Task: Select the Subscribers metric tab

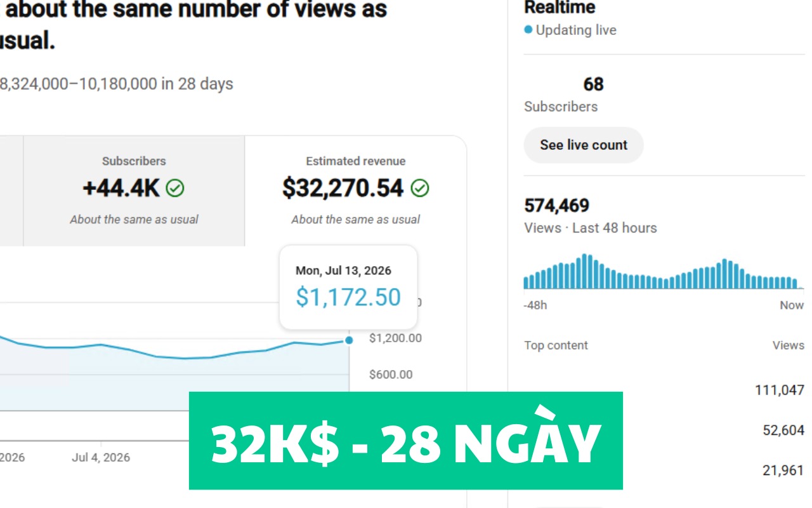Action: [134, 190]
